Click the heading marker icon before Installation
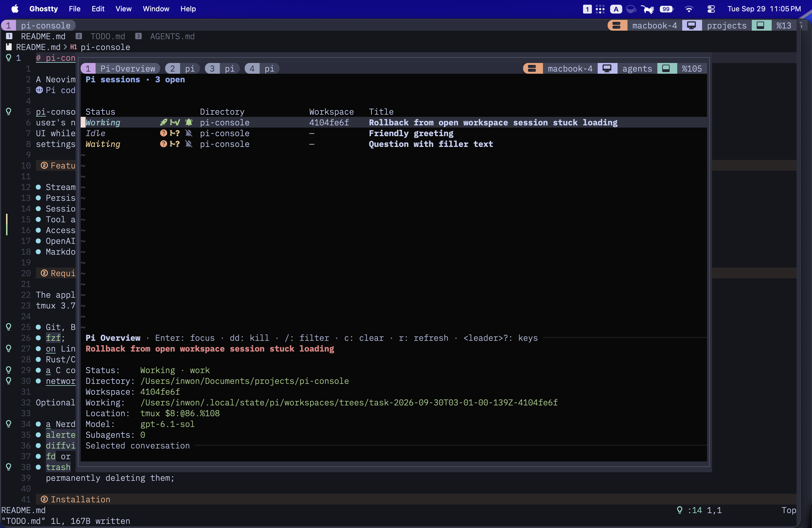Screen dimensions: 812x528 point(44,499)
